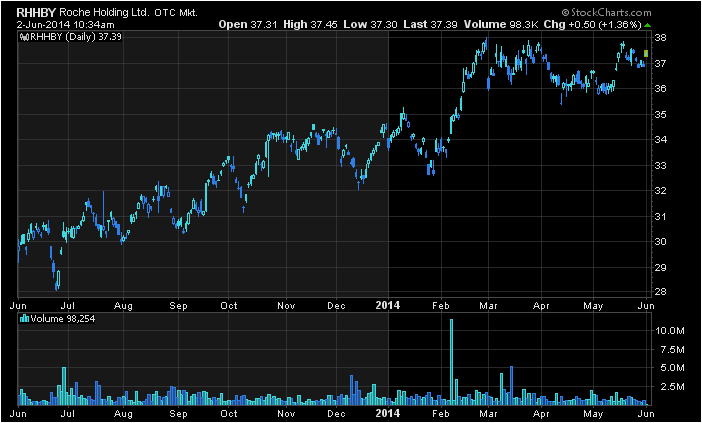The image size is (702, 423).
Task: Click the Feb label on volume panel time axis
Action: [x=441, y=413]
